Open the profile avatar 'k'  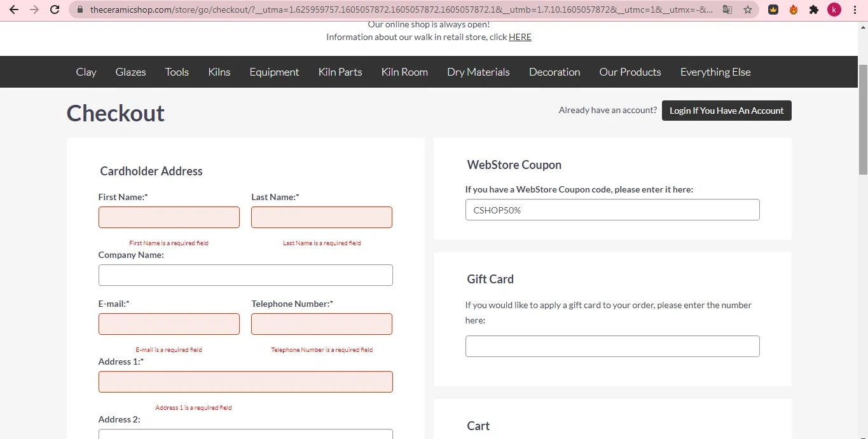(x=834, y=10)
